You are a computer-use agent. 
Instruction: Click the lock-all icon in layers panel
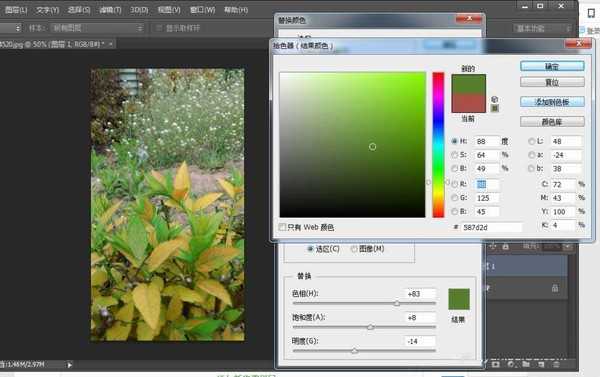click(x=505, y=246)
